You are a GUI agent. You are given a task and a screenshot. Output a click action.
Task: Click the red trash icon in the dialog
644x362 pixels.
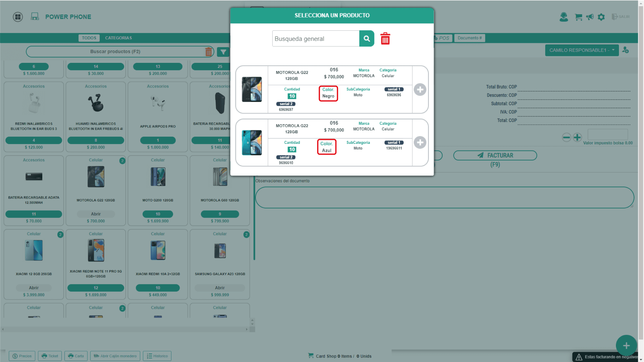385,39
